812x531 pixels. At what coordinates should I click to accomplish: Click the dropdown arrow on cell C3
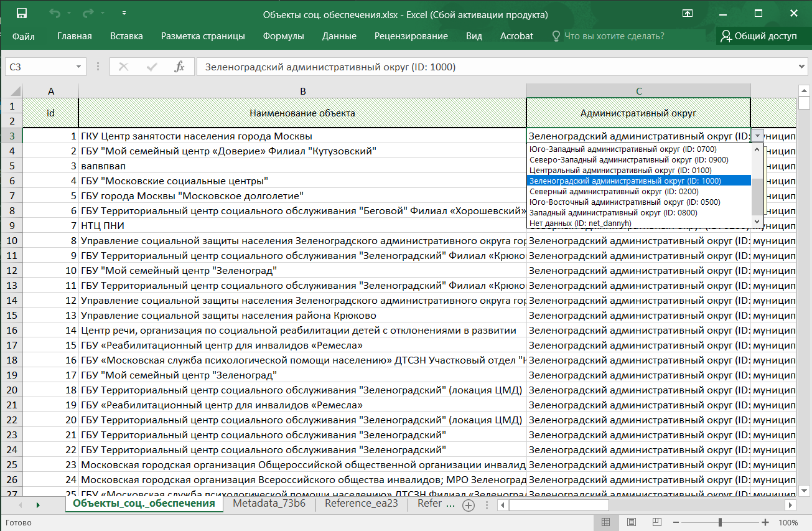[757, 136]
